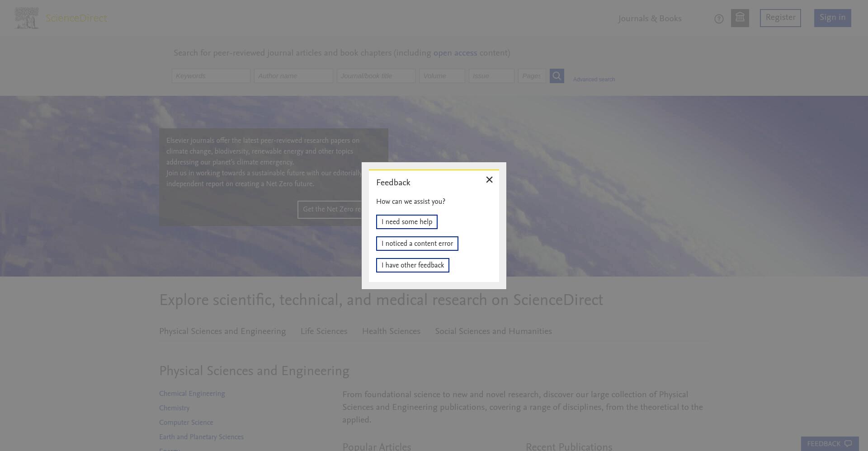
Task: Focus the Volume field
Action: [442, 76]
